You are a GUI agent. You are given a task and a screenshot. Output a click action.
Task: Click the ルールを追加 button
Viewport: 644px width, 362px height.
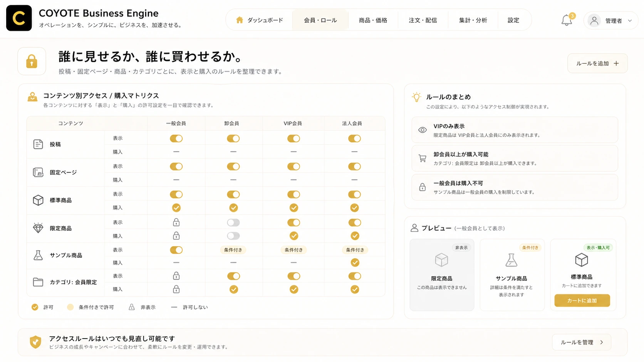597,63
